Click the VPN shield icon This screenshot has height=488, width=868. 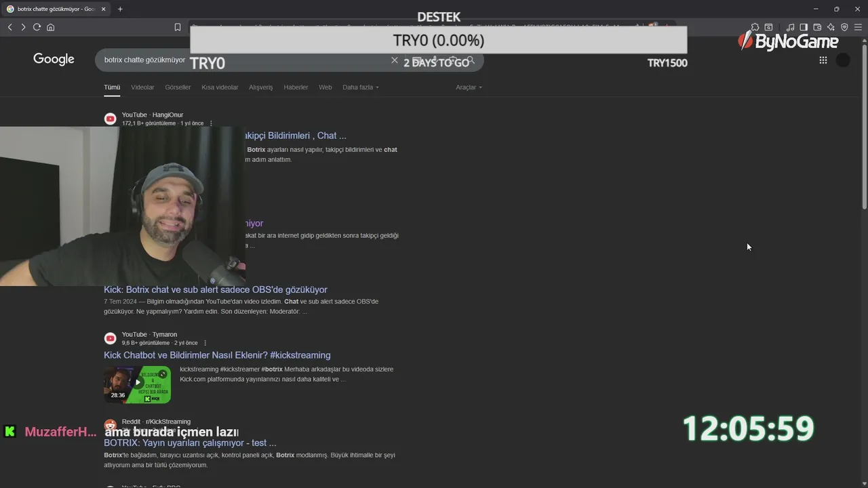pyautogui.click(x=844, y=27)
